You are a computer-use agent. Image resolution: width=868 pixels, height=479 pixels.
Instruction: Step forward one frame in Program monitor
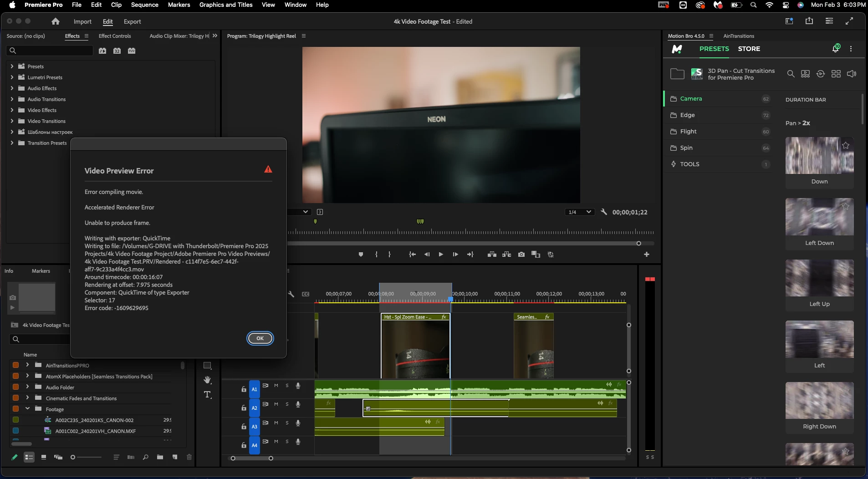point(455,255)
